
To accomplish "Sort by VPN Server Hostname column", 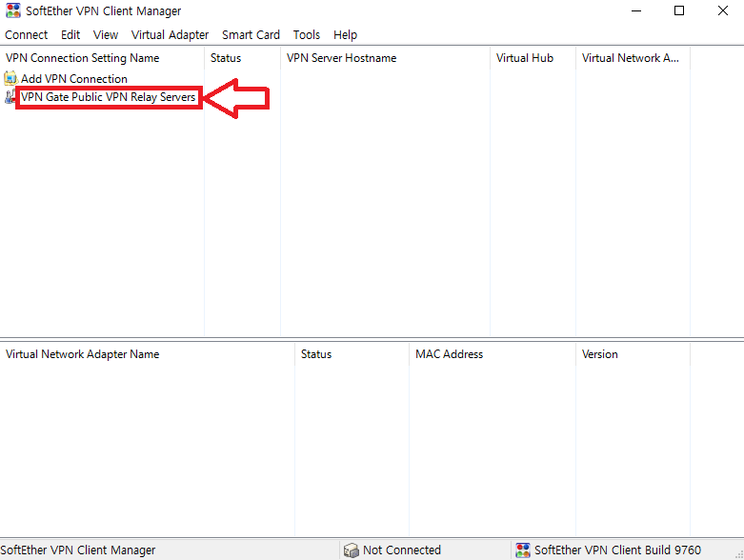I will click(x=385, y=58).
